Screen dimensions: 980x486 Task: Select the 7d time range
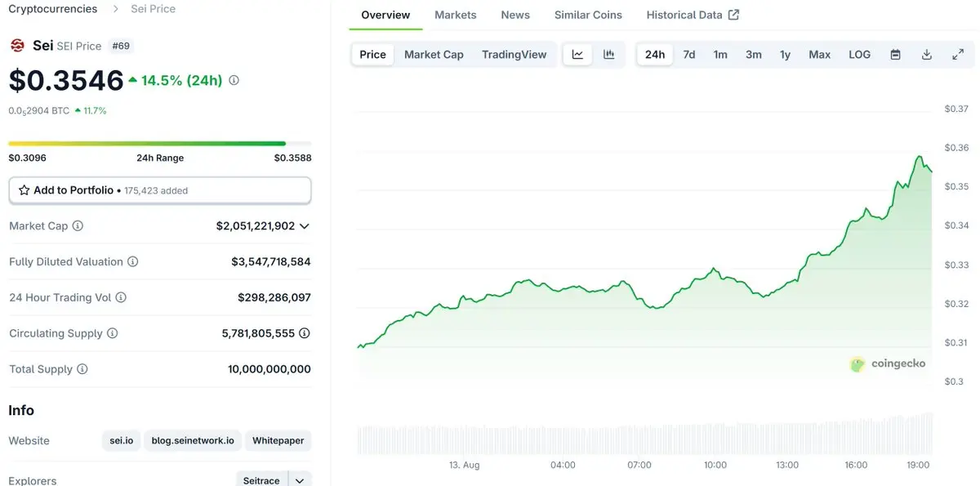point(689,55)
